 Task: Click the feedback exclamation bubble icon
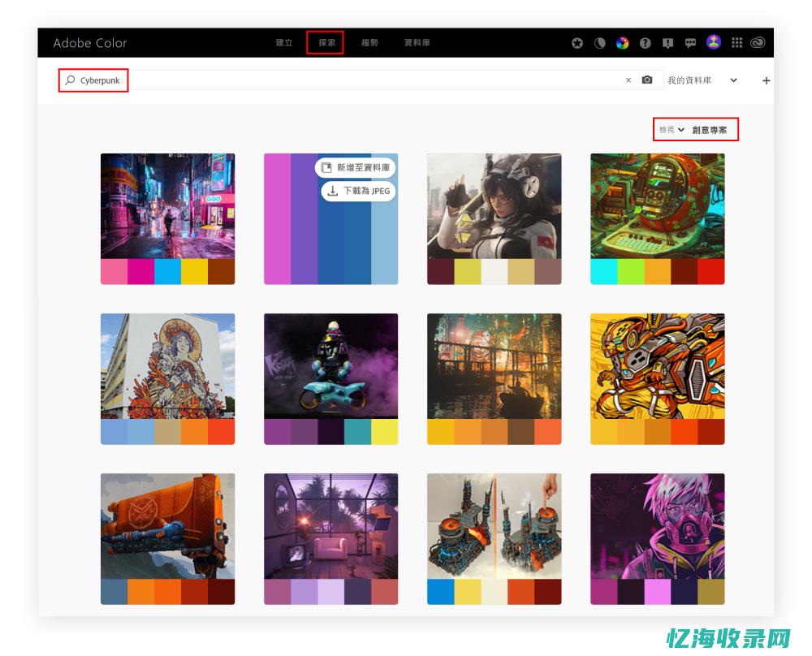[x=667, y=43]
